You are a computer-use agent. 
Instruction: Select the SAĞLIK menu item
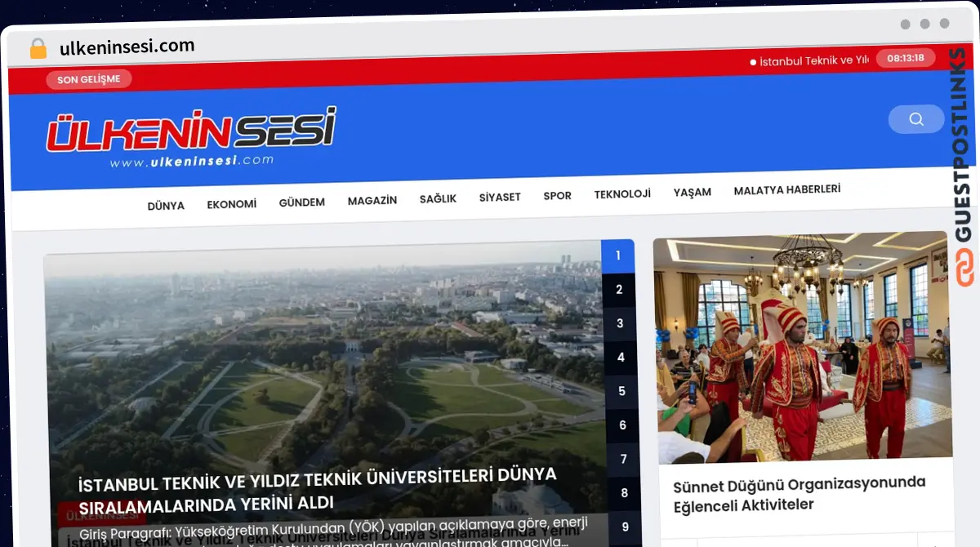pos(438,198)
